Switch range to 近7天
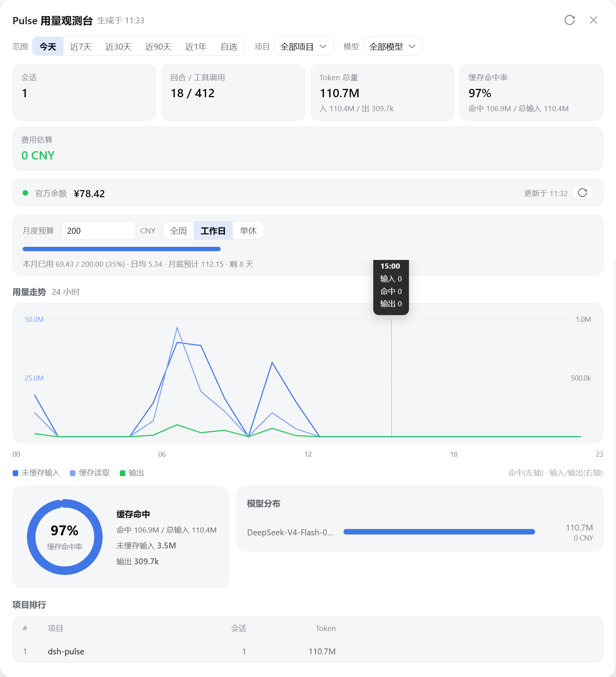 [81, 46]
